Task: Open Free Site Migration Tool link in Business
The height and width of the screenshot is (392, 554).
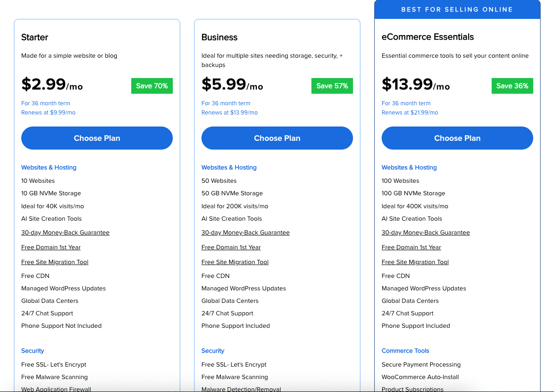Action: [235, 262]
